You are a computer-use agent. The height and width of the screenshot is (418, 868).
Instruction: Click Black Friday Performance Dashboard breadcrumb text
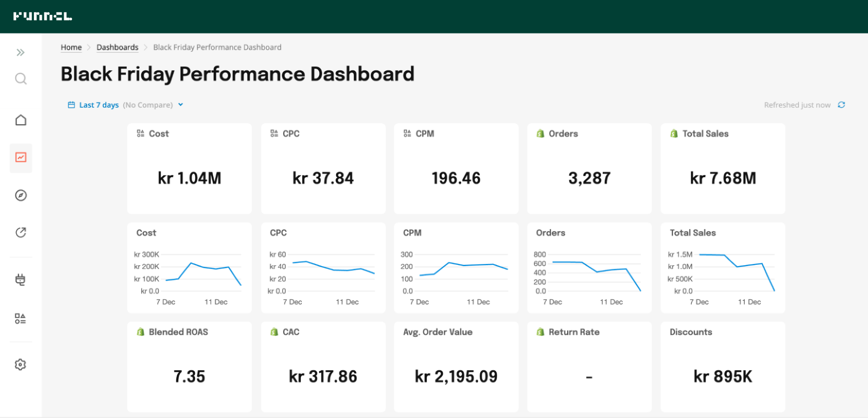217,47
